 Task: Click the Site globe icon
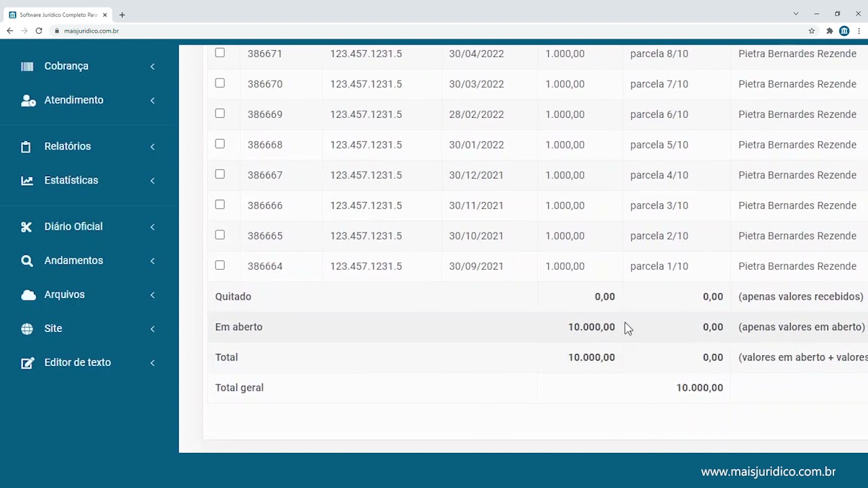27,329
